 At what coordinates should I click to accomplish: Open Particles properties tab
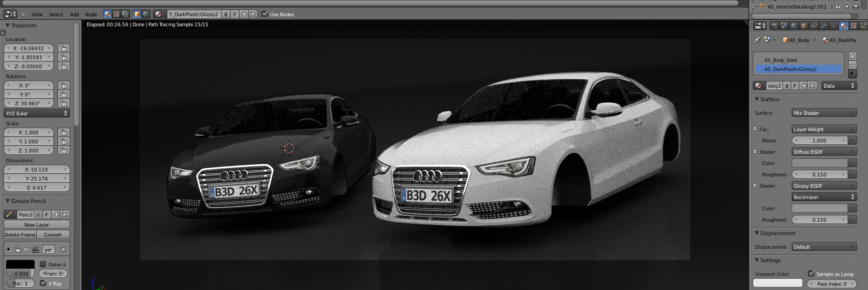click(863, 26)
